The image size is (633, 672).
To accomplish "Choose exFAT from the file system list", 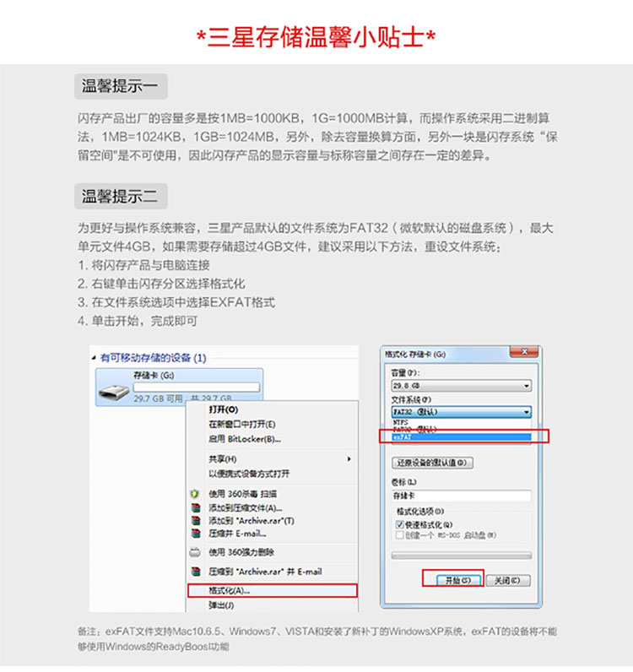I will pyautogui.click(x=462, y=436).
